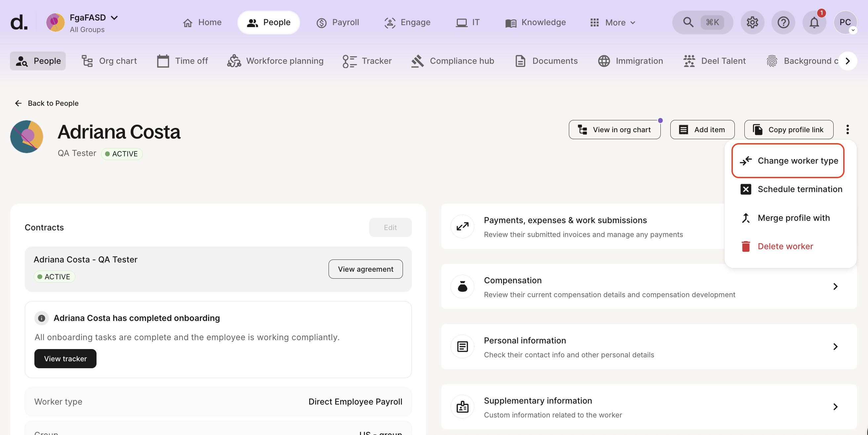This screenshot has height=435, width=868.
Task: Open the help question mark icon
Action: [x=783, y=22]
